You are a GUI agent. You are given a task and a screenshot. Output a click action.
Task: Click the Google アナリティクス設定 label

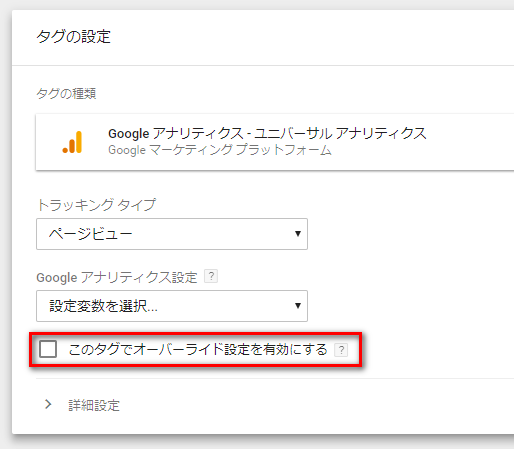tap(117, 277)
